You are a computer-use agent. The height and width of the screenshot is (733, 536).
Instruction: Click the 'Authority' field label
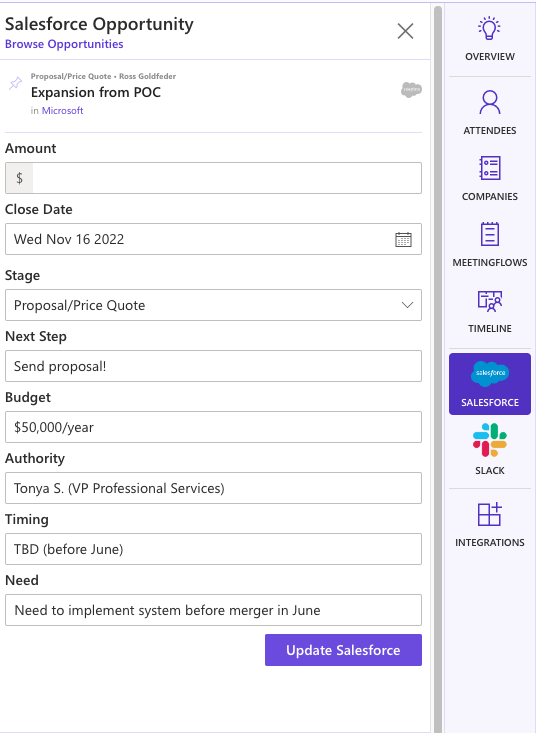[x=35, y=459]
